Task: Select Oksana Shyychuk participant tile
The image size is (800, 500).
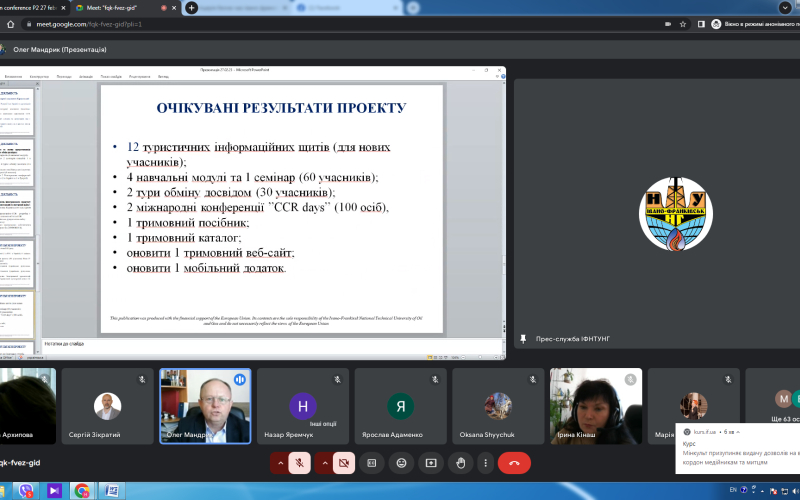Action: tap(498, 406)
